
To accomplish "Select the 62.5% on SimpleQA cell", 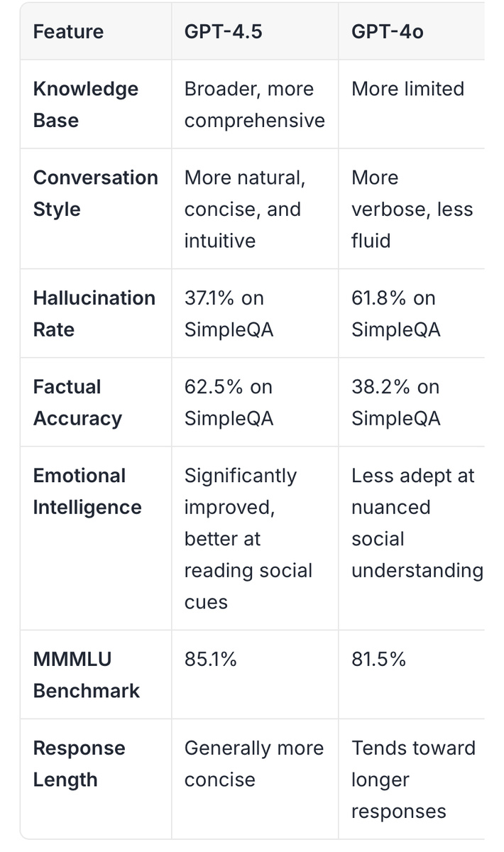I will (x=229, y=403).
